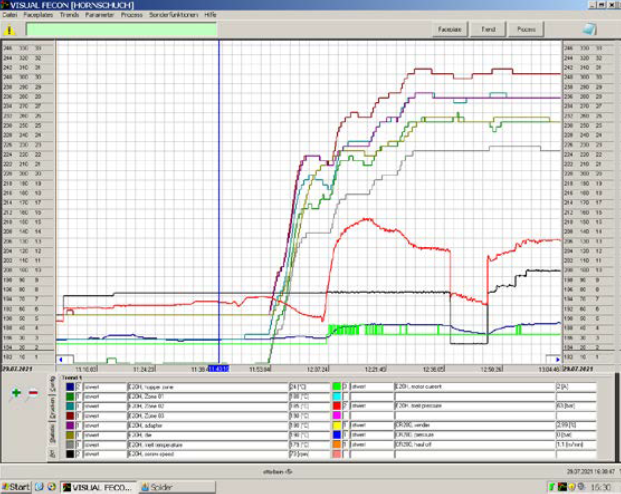Click the yellow warning alarm icon
This screenshot has width=621, height=494.
coord(9,31)
